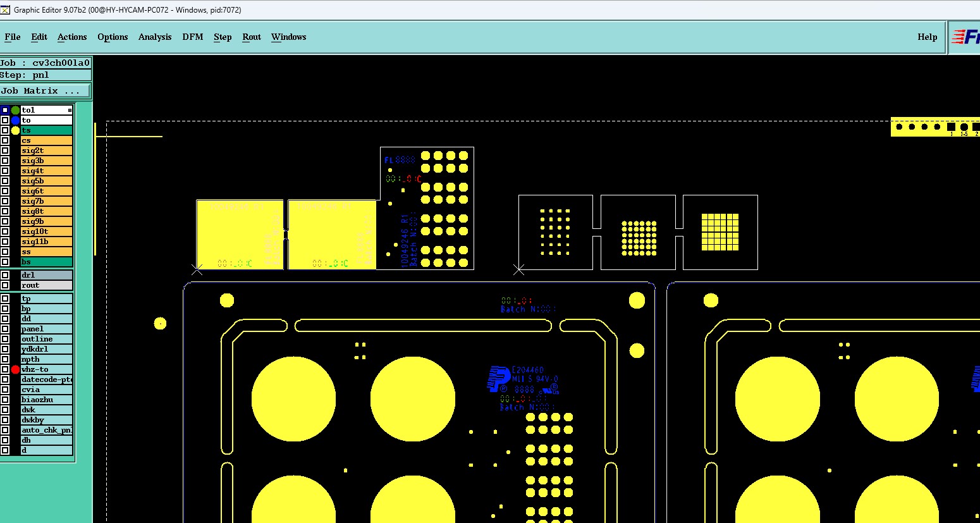The image size is (980, 523).
Task: Toggle the whz-to layer checkbox
Action: pyautogui.click(x=5, y=369)
